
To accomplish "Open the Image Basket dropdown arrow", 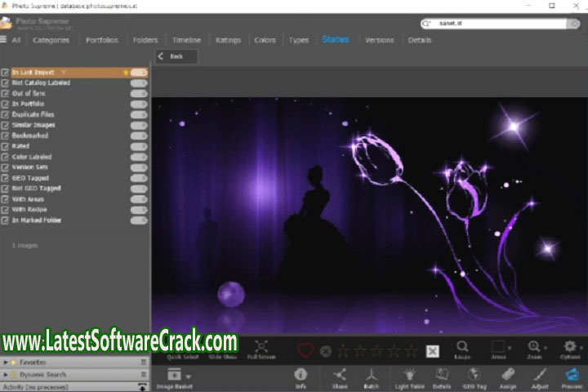I will point(189,376).
